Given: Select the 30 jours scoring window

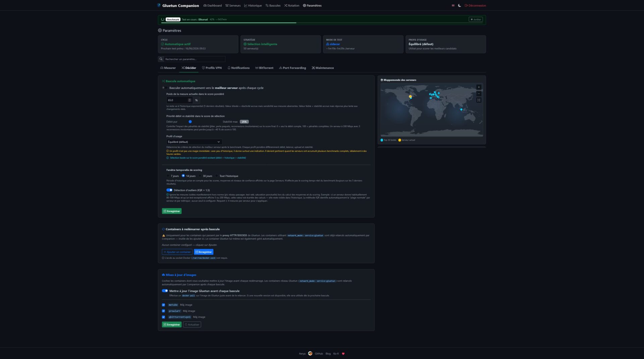Looking at the screenshot, I should [200, 176].
